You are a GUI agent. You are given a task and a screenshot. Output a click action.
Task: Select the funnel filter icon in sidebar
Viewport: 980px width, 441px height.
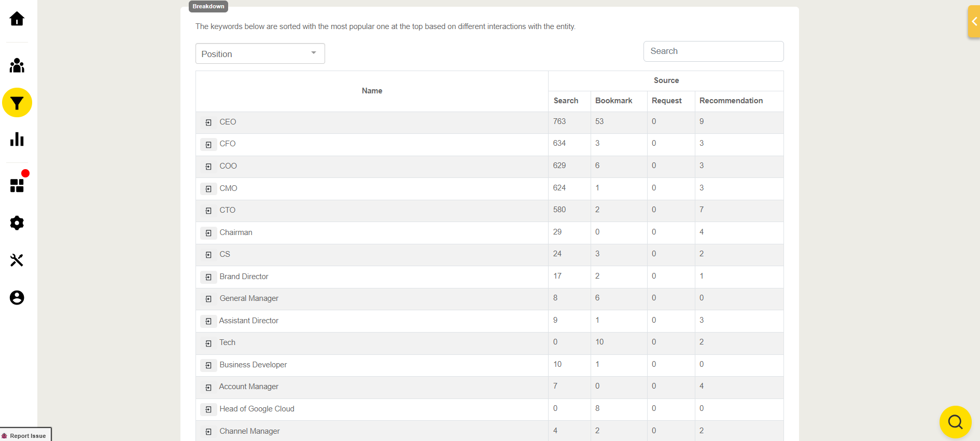[x=17, y=103]
